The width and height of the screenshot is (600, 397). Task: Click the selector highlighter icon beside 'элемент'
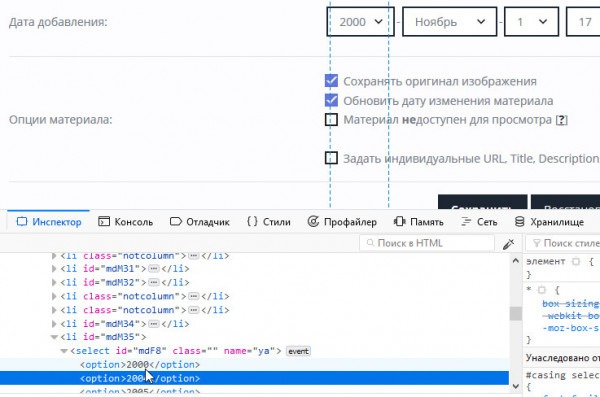pos(576,262)
